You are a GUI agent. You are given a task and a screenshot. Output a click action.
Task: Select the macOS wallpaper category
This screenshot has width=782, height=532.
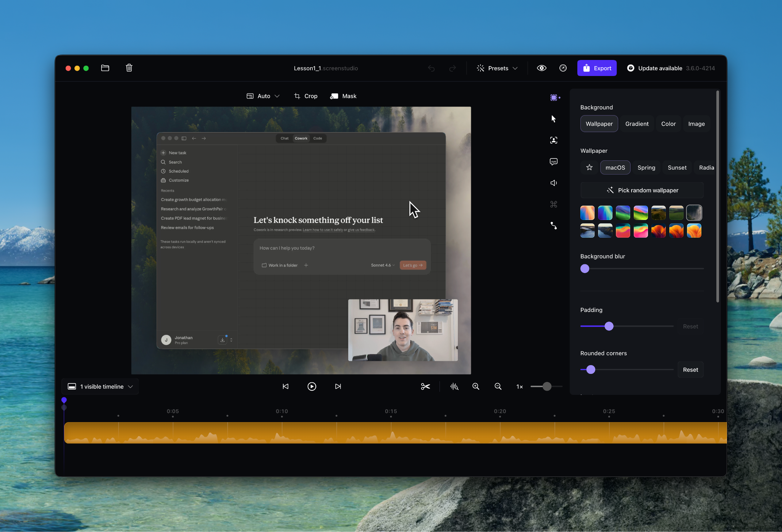pyautogui.click(x=615, y=167)
